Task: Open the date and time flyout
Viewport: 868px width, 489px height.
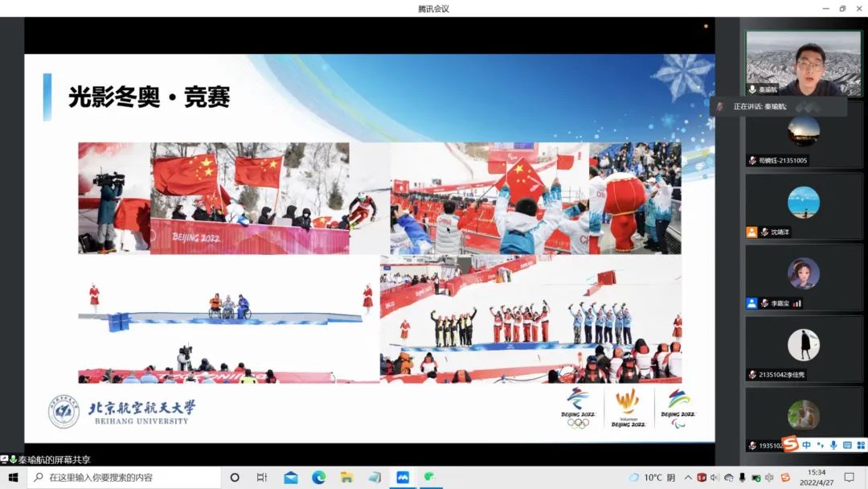Action: point(817,477)
